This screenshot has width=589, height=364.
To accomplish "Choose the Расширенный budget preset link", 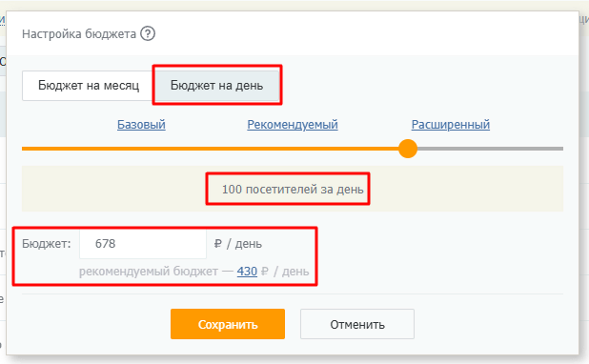I will click(451, 124).
